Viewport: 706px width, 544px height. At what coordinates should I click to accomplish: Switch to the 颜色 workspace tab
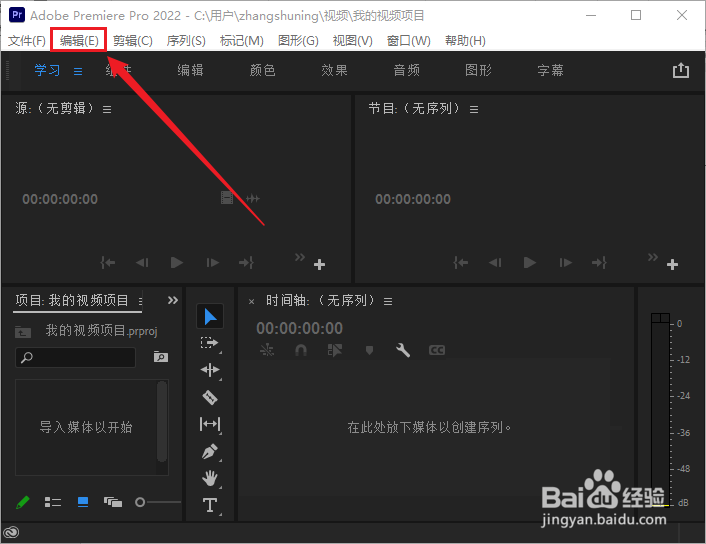pyautogui.click(x=262, y=70)
